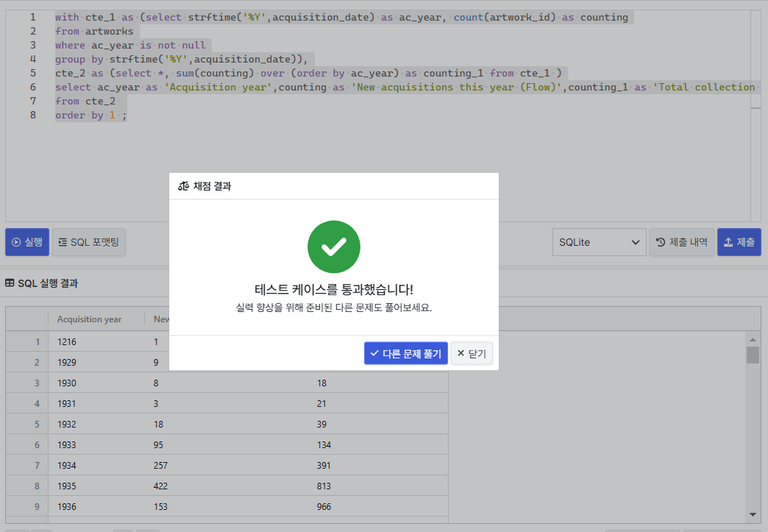Click the 'order by 1 ;' code line
768x532 pixels.
coord(90,115)
